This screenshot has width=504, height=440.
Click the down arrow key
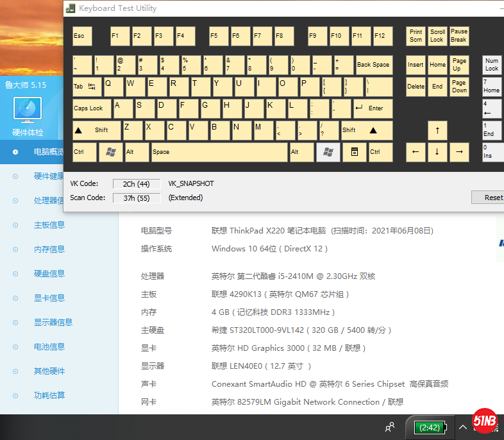click(437, 152)
